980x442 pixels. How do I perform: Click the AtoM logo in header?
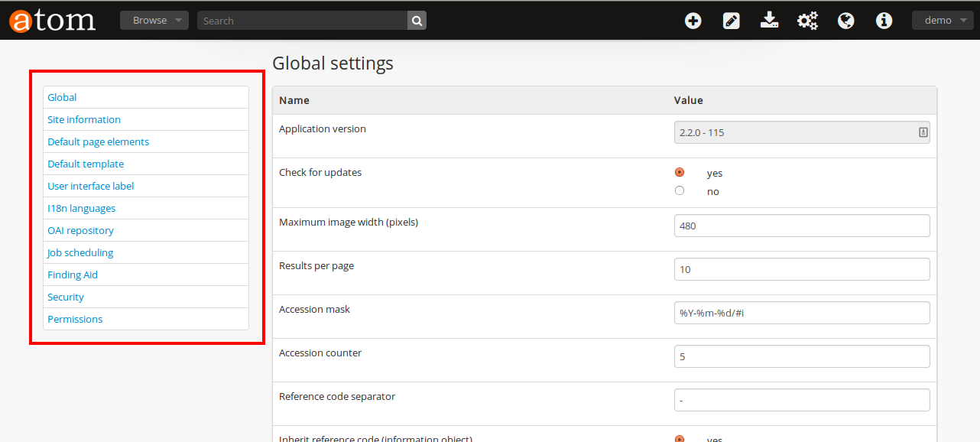tap(52, 21)
